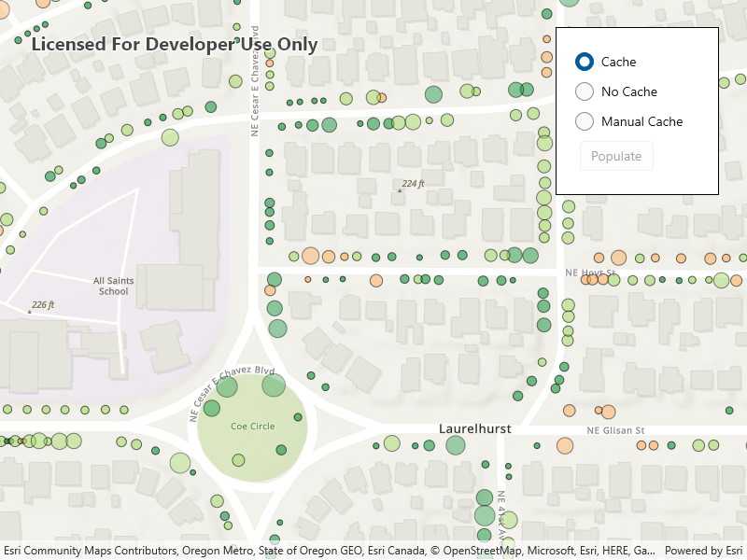This screenshot has height=560, width=747.
Task: Click the 224 ft elevation marker
Action: point(413,185)
